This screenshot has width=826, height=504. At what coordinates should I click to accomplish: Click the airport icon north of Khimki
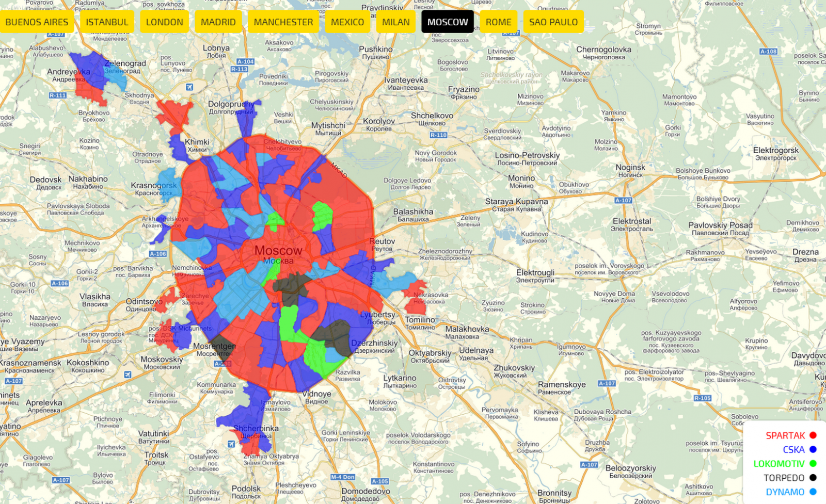(x=189, y=87)
